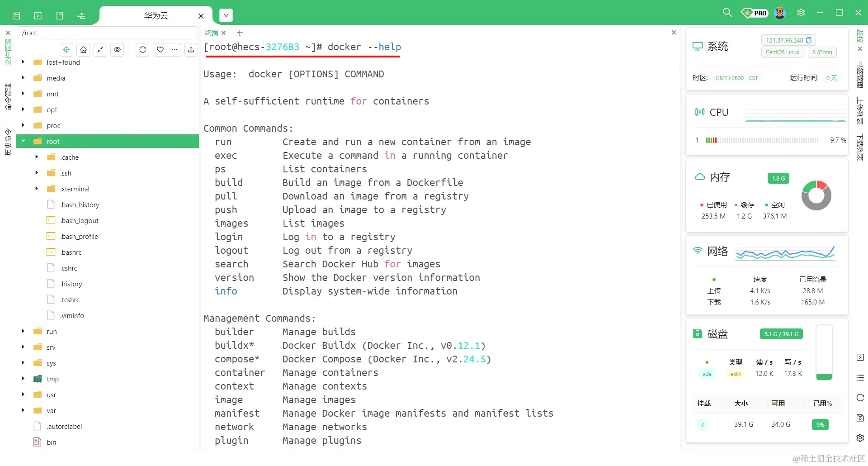Collapse the root folder
The width and height of the screenshot is (868, 466).
point(23,141)
